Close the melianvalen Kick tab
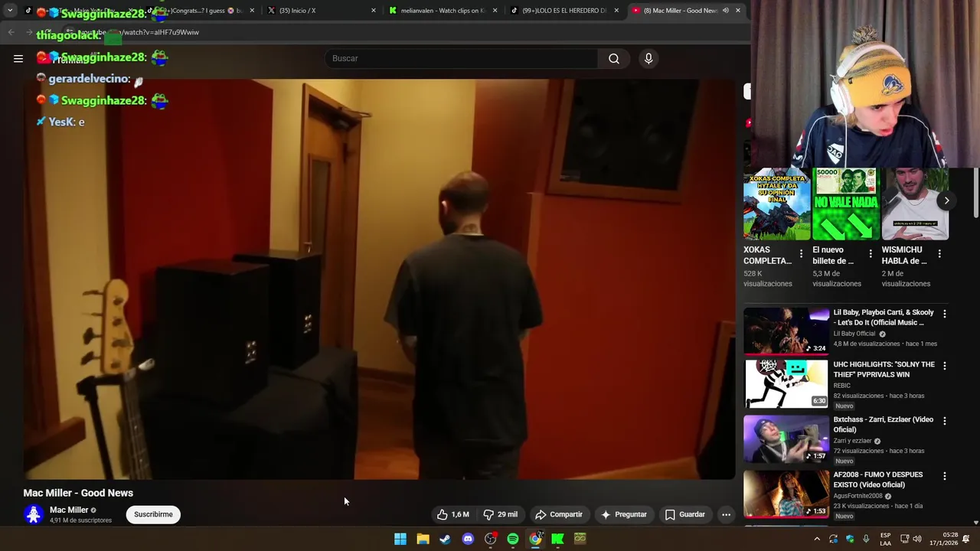The image size is (980, 551). [x=495, y=11]
